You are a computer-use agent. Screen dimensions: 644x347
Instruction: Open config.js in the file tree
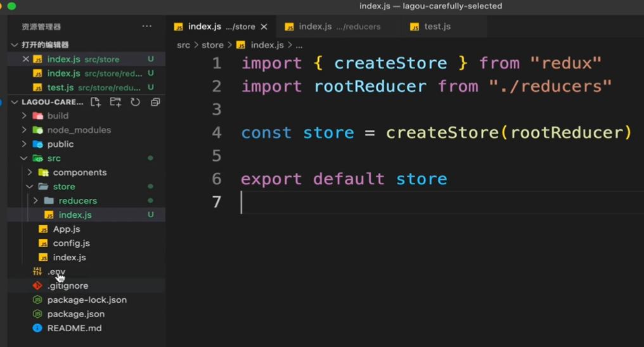(87, 243)
